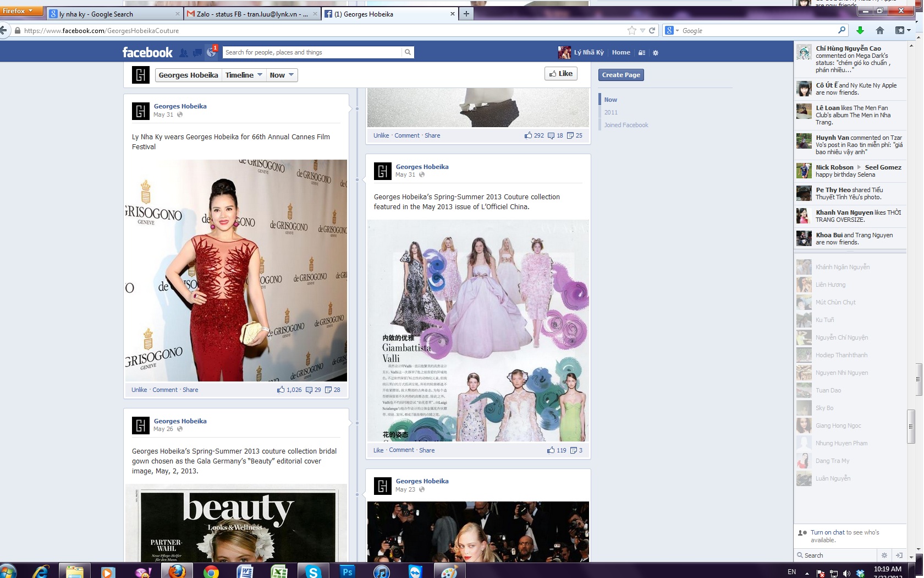
Task: Open the Firefox bookmarks menu button
Action: click(903, 30)
